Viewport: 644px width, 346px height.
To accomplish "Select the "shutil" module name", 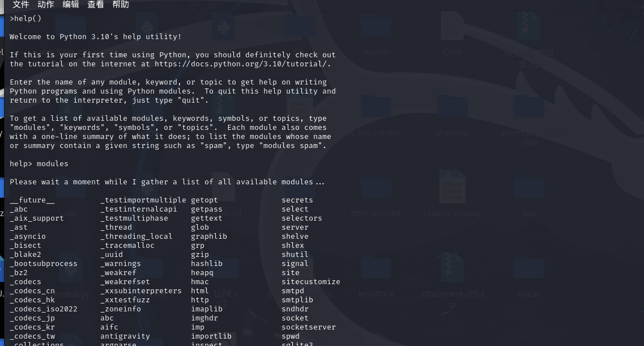I will click(x=295, y=254).
